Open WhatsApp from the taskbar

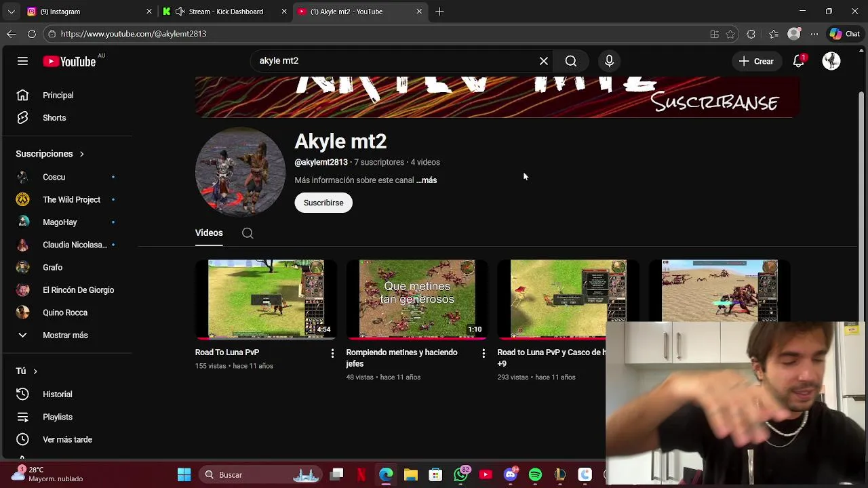pyautogui.click(x=461, y=474)
